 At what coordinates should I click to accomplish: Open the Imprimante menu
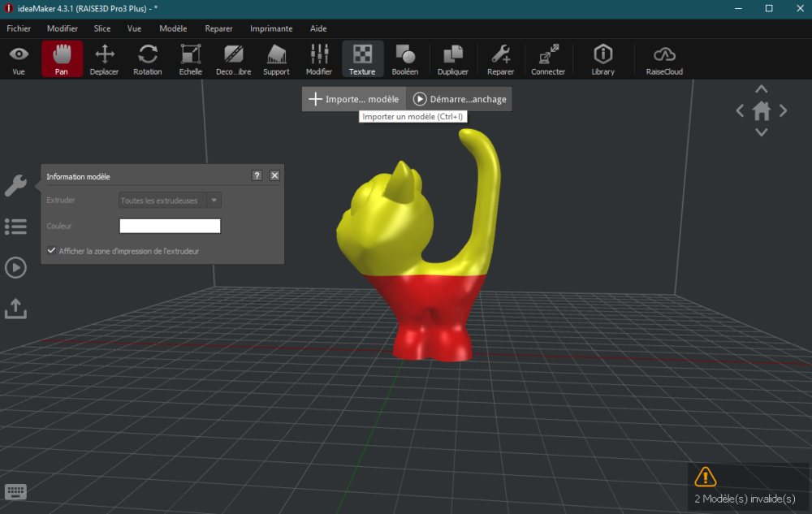point(271,28)
